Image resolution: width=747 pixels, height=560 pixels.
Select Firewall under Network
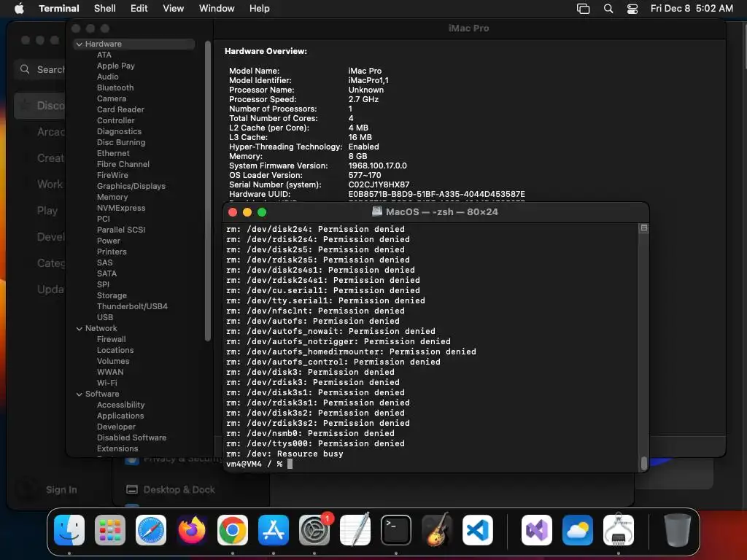point(112,340)
